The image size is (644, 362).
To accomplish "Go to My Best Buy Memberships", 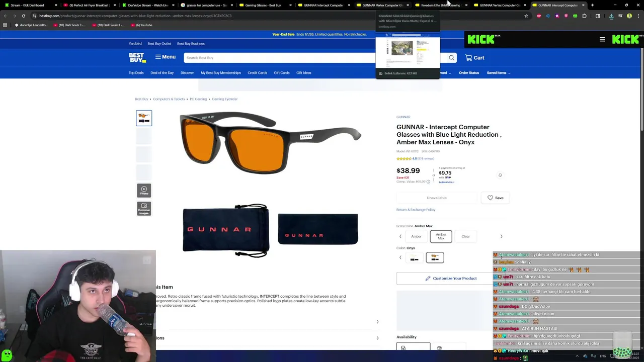I will coord(221,73).
